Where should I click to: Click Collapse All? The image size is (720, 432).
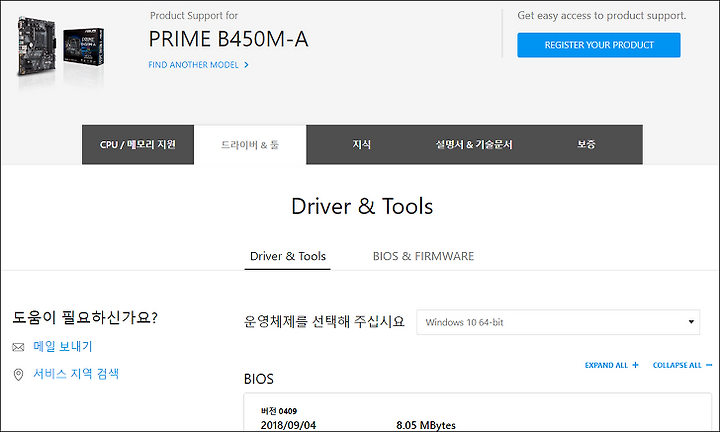click(x=677, y=365)
